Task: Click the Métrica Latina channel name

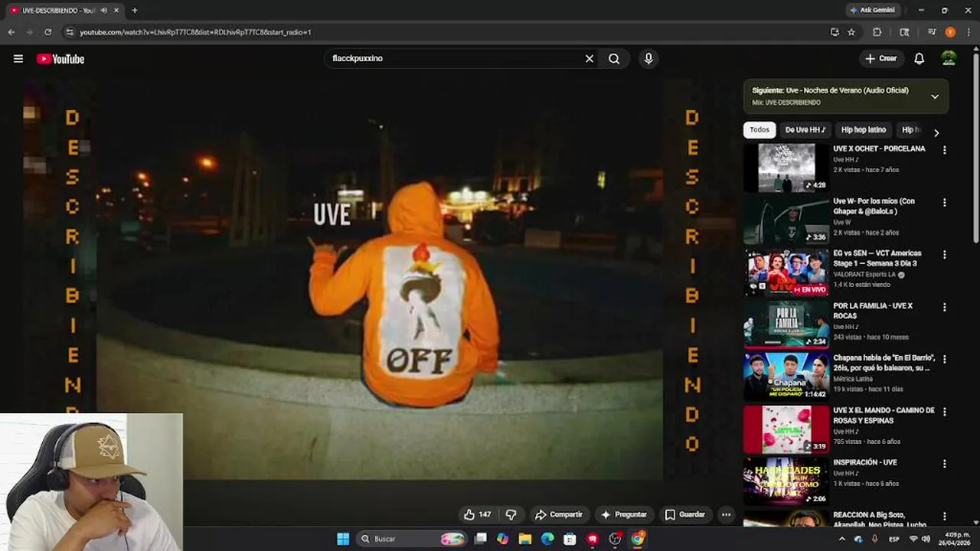Action: point(854,379)
